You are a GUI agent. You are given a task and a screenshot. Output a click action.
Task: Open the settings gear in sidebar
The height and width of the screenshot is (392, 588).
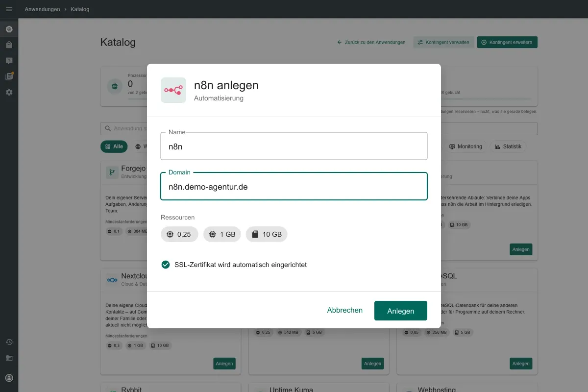point(9,92)
